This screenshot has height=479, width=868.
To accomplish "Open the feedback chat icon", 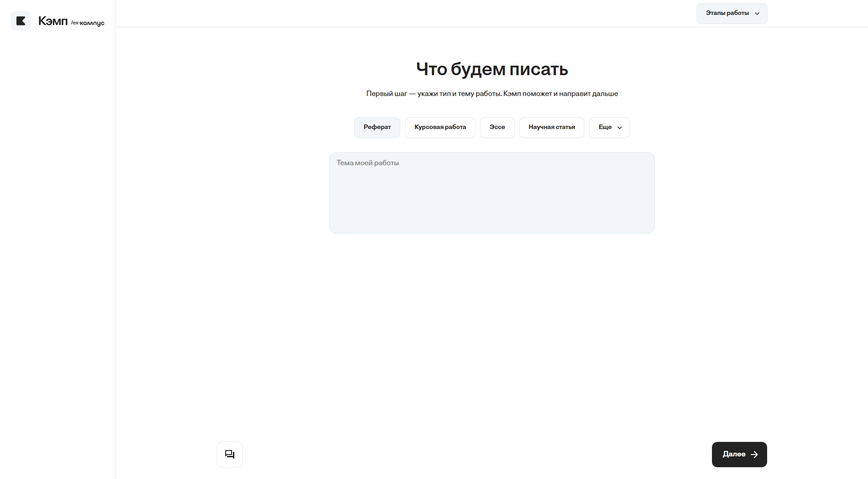I will [x=230, y=454].
